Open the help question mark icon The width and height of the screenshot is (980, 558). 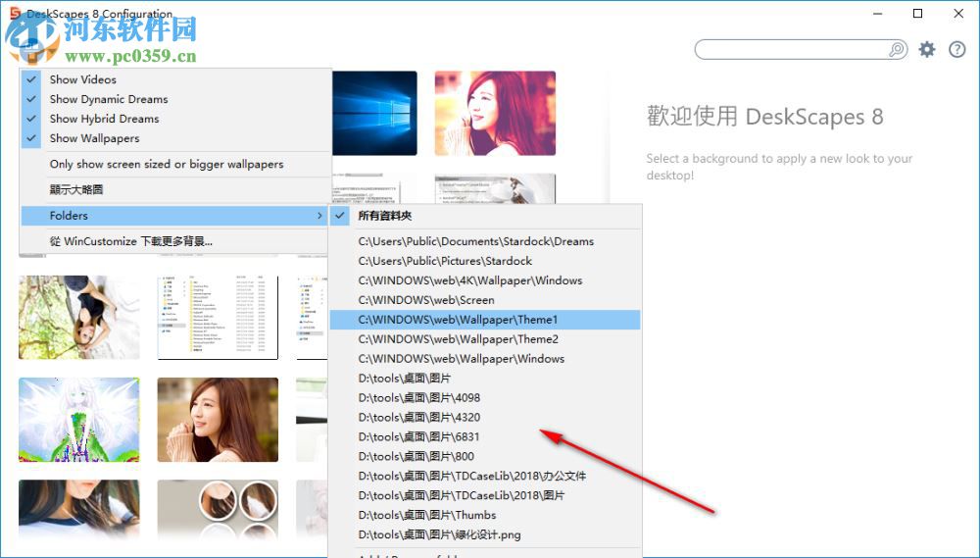coord(956,49)
